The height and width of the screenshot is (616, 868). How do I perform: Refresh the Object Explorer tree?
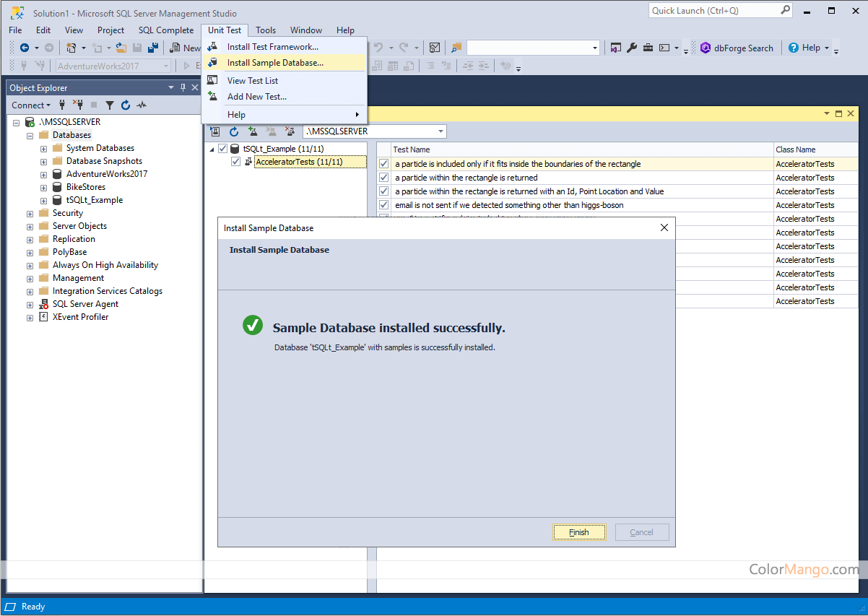(x=126, y=105)
